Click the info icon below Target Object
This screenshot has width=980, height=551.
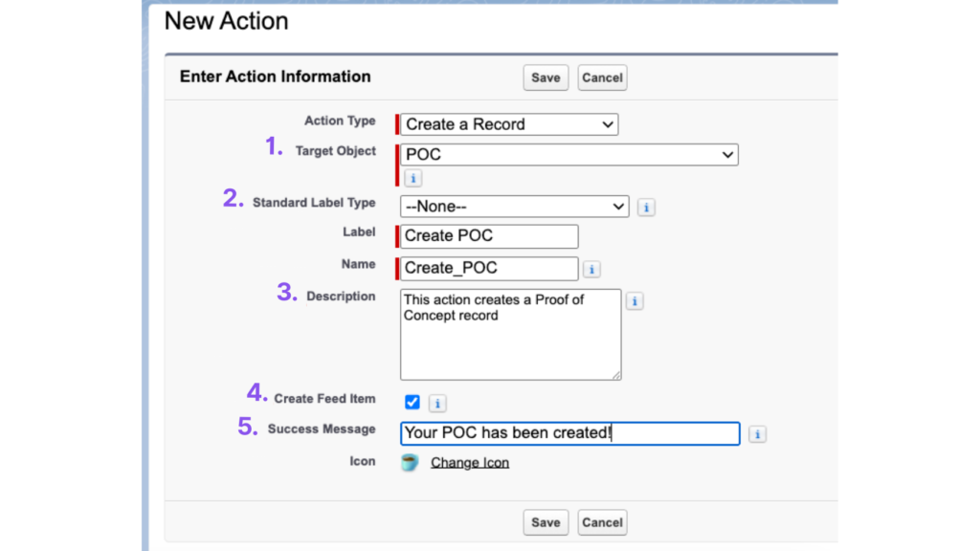coord(412,178)
